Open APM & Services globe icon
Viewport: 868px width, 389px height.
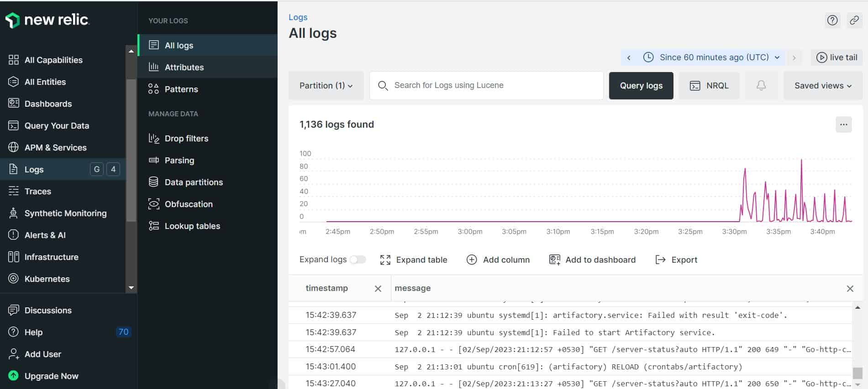pyautogui.click(x=14, y=147)
